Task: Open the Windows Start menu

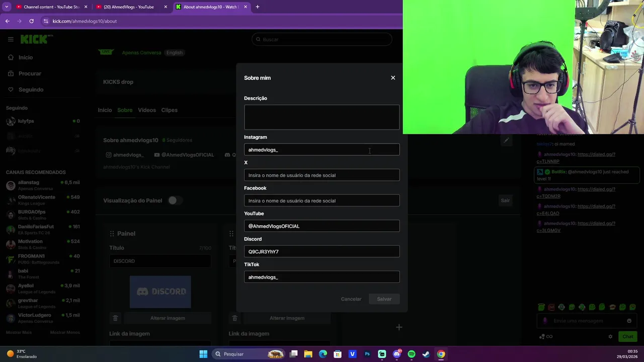Action: click(x=203, y=354)
